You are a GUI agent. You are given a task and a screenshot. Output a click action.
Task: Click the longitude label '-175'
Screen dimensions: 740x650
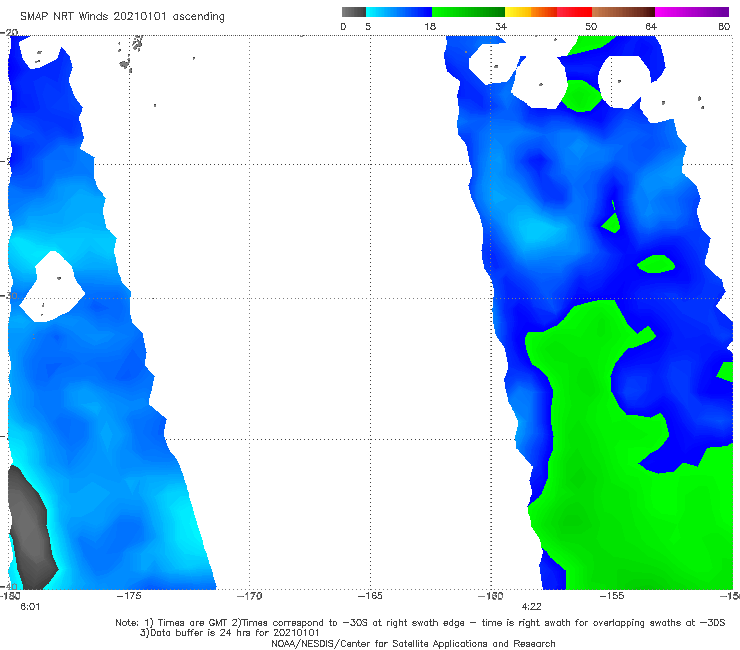tap(129, 596)
